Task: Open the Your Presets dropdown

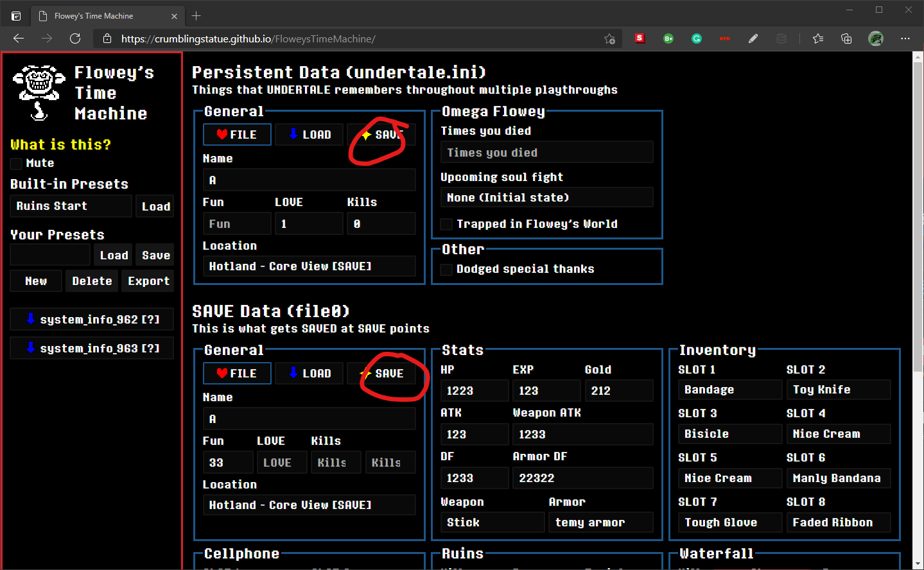Action: (50, 255)
